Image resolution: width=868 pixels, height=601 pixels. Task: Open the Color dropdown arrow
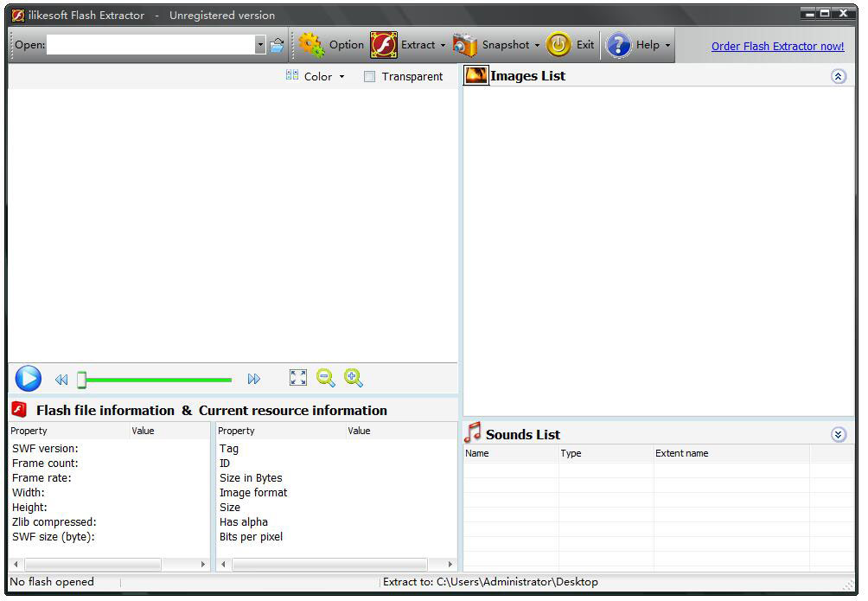coord(342,77)
